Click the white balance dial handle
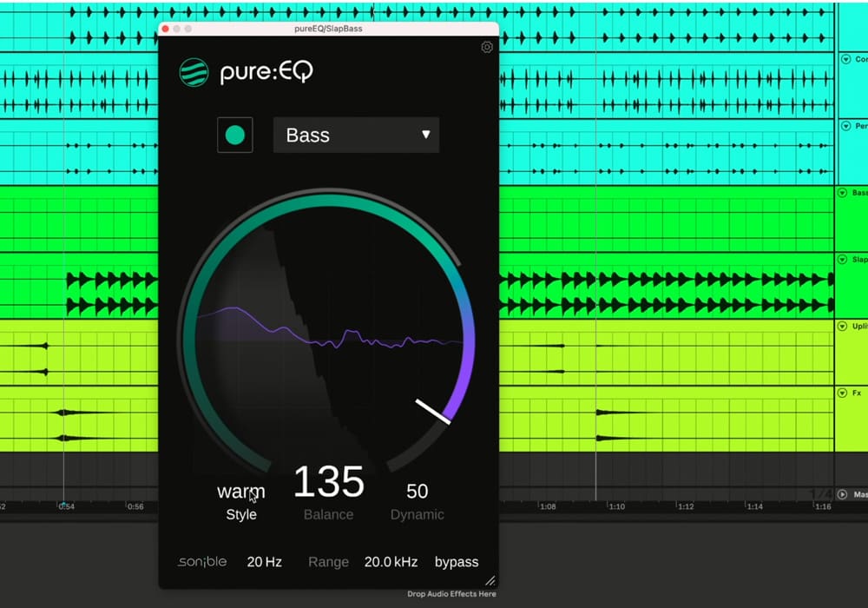 (x=433, y=412)
